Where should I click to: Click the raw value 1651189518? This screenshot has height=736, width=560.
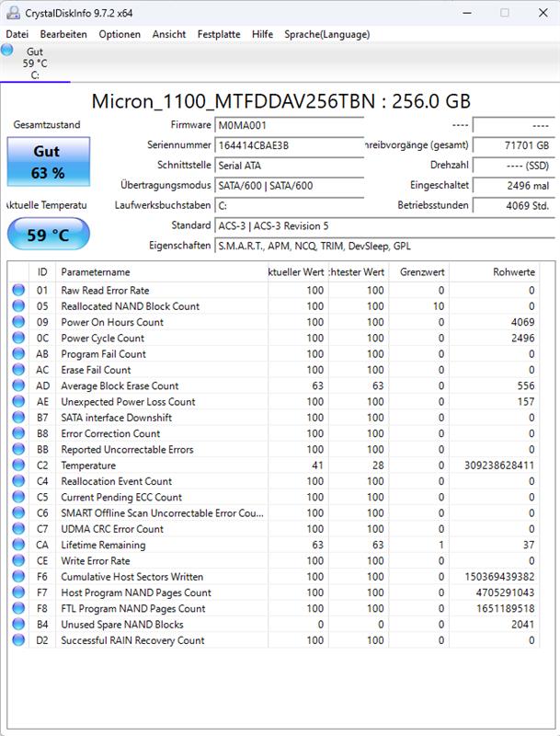[505, 608]
